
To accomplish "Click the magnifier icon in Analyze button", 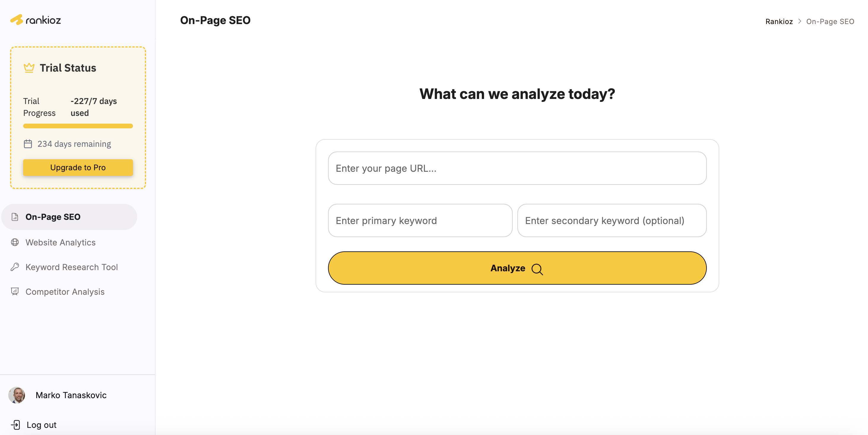I will (537, 269).
